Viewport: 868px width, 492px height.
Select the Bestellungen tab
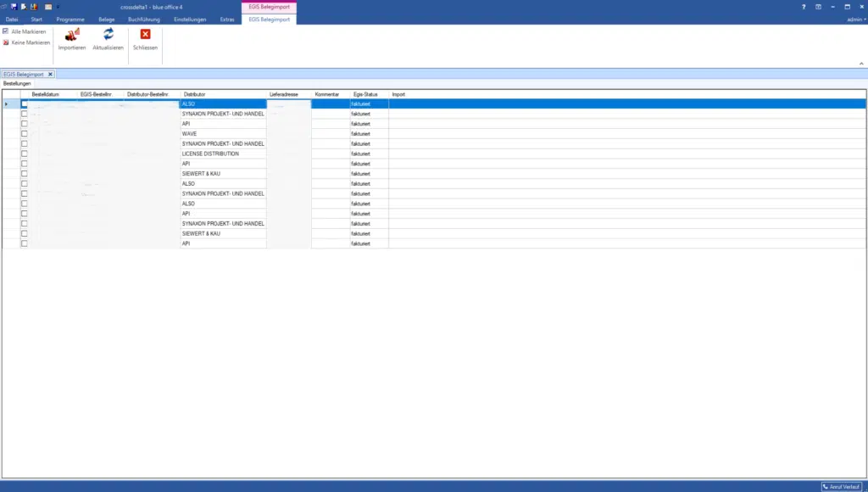point(17,84)
